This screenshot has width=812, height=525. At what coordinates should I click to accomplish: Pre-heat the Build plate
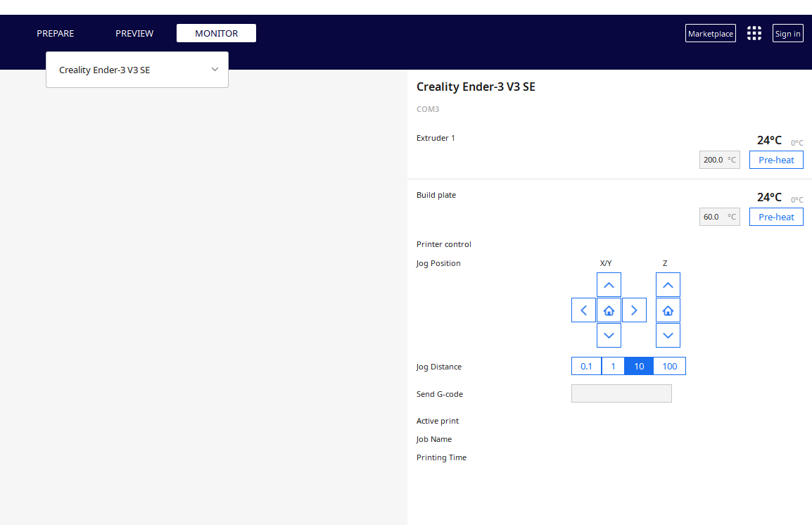click(776, 217)
